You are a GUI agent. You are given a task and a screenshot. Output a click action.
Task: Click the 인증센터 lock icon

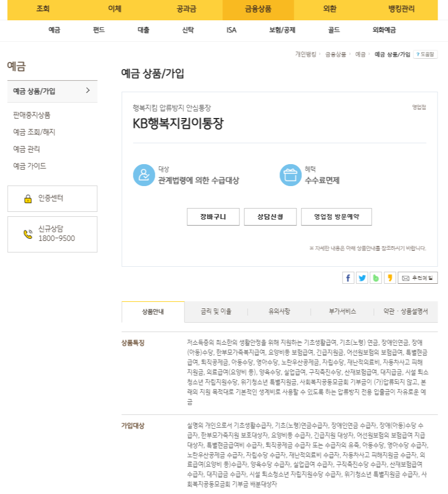[x=28, y=199]
